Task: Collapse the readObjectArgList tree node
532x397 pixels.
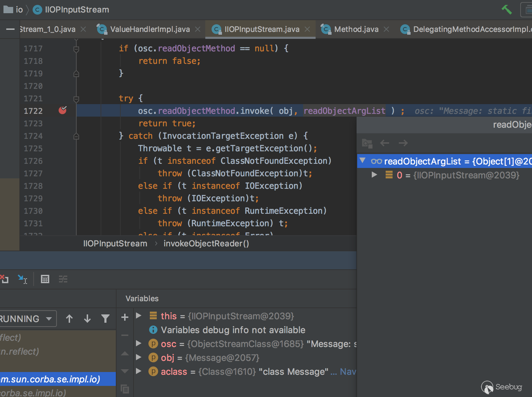Action: pos(363,161)
